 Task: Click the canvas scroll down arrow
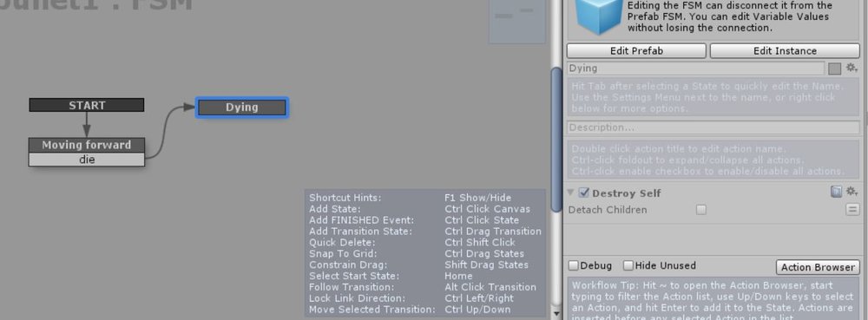coord(556,313)
